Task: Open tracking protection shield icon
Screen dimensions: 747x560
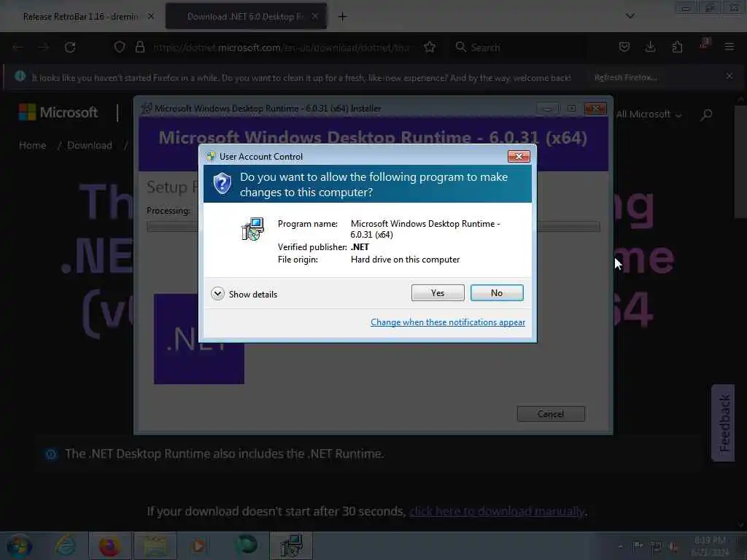Action: point(120,47)
